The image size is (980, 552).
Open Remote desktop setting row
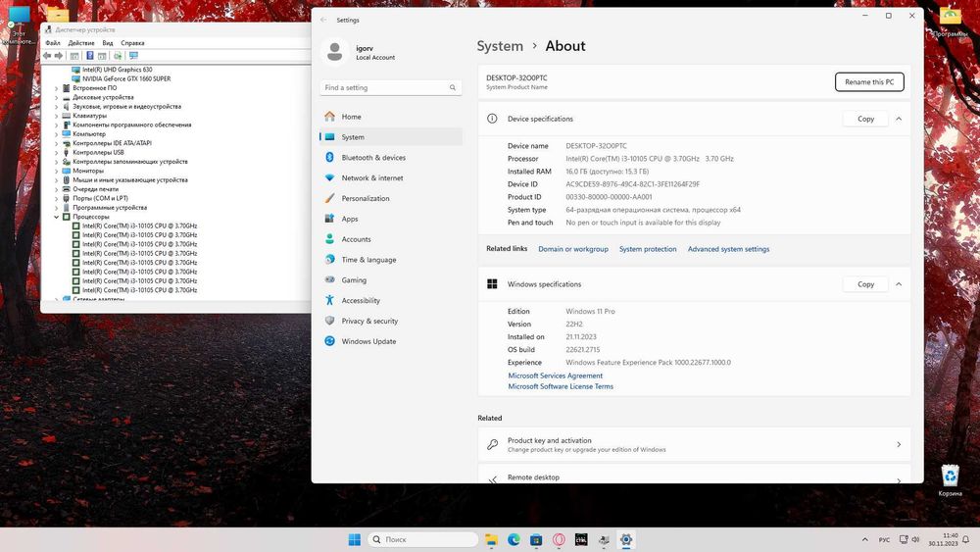(694, 476)
